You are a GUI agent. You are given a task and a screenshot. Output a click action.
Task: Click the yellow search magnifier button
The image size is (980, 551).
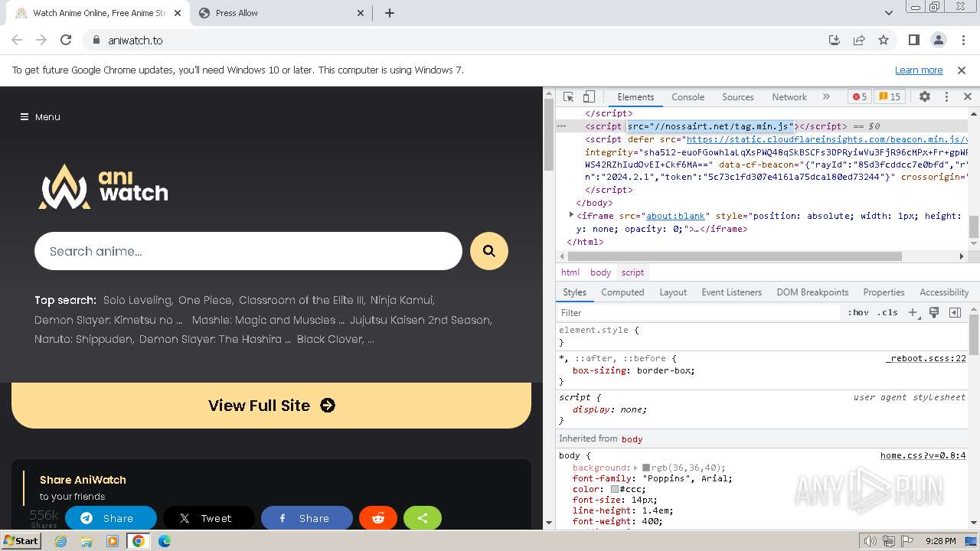489,251
